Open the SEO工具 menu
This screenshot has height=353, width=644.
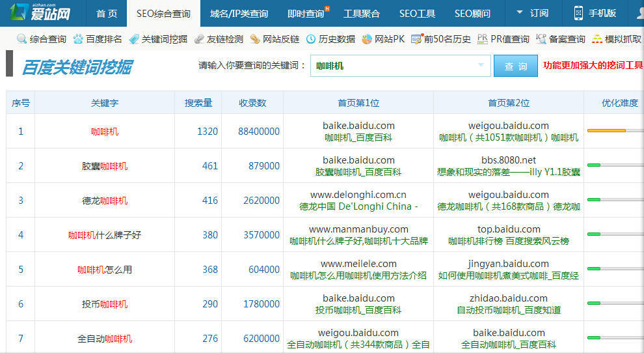(417, 14)
